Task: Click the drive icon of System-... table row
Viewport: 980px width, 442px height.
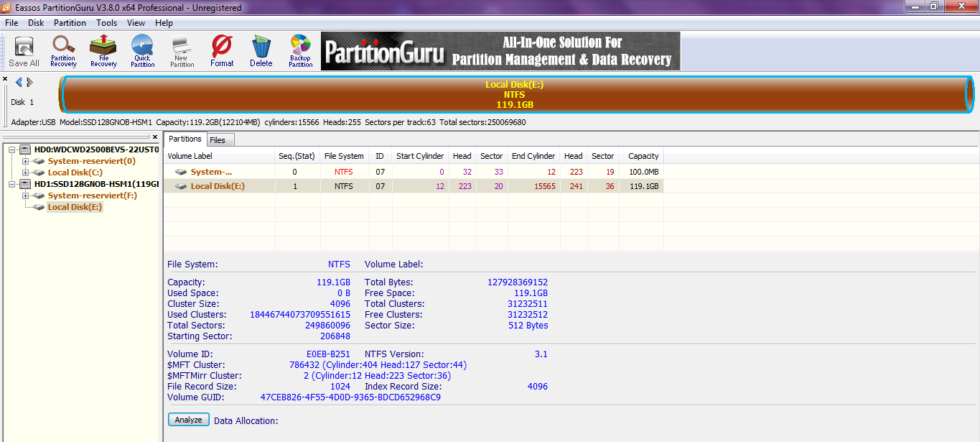Action: 181,172
